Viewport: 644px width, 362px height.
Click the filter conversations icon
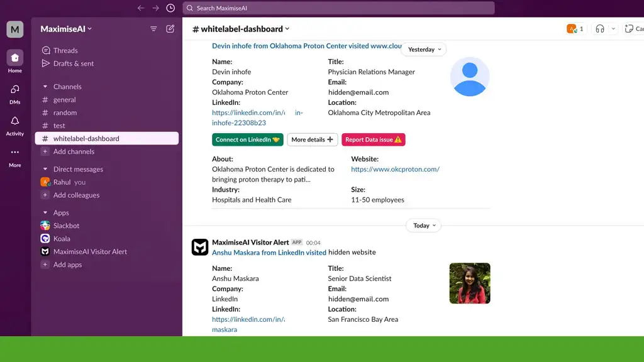pyautogui.click(x=153, y=29)
